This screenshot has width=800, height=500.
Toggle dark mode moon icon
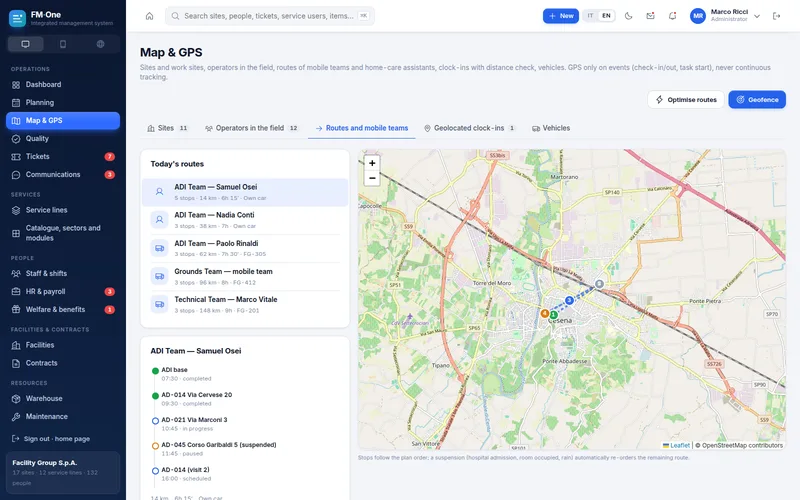[x=629, y=16]
